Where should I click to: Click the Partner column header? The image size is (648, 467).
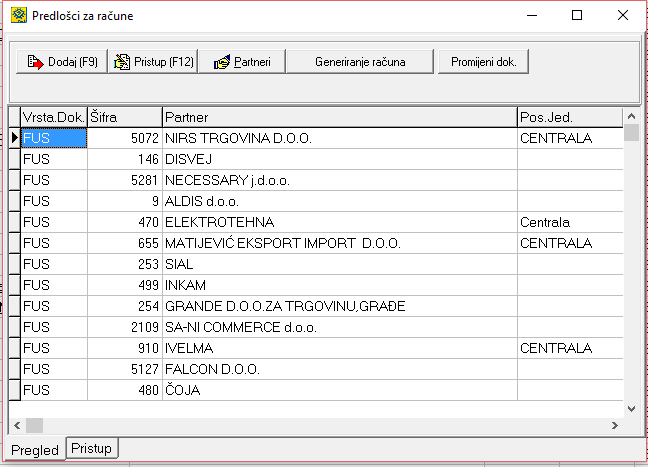(340, 117)
